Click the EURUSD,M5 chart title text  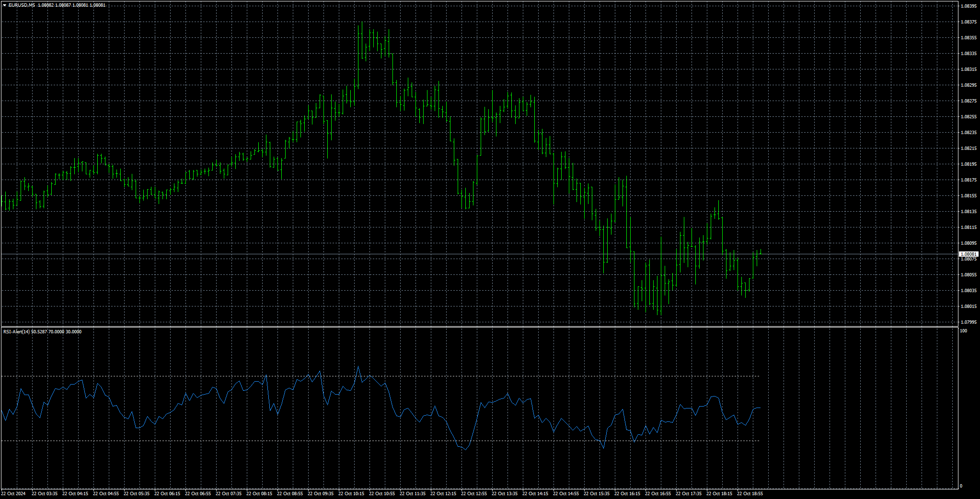click(22, 5)
